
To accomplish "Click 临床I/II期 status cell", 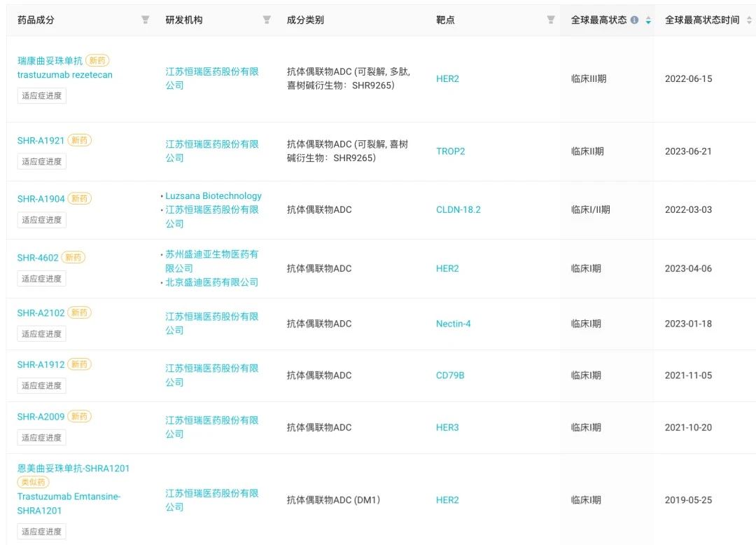I will (591, 209).
